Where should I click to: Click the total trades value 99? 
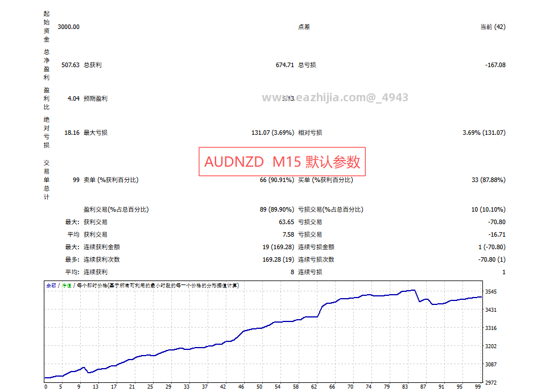76,180
